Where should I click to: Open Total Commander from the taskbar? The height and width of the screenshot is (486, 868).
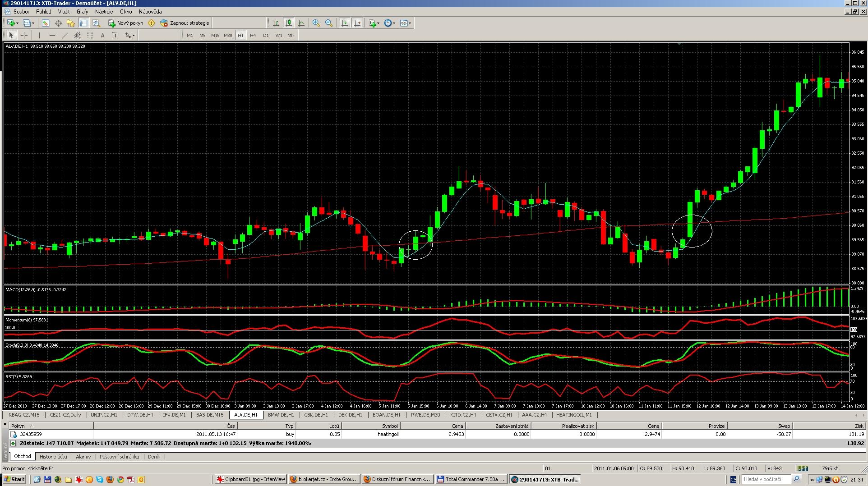(471, 479)
